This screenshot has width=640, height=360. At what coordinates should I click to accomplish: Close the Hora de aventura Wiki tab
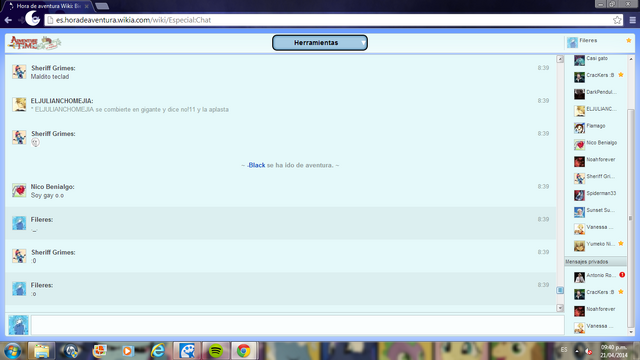[x=87, y=6]
